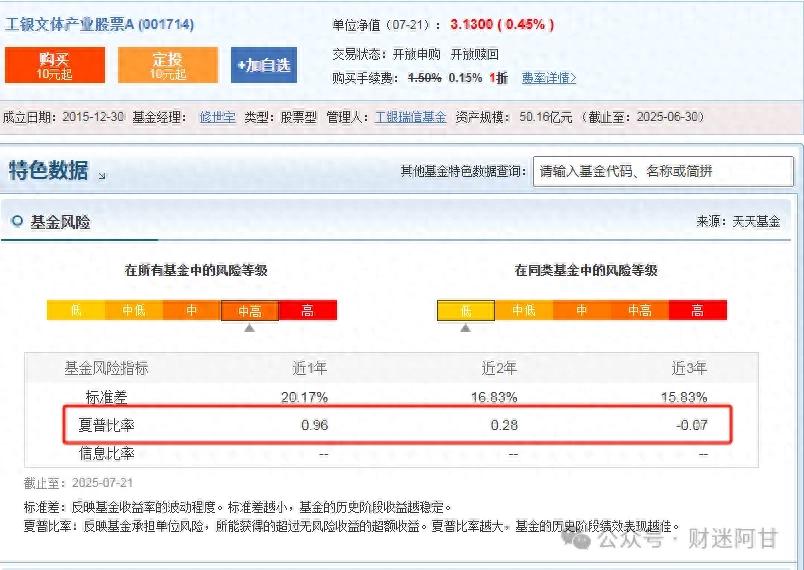Click 信息比率 row label
The height and width of the screenshot is (570, 804).
(x=106, y=453)
